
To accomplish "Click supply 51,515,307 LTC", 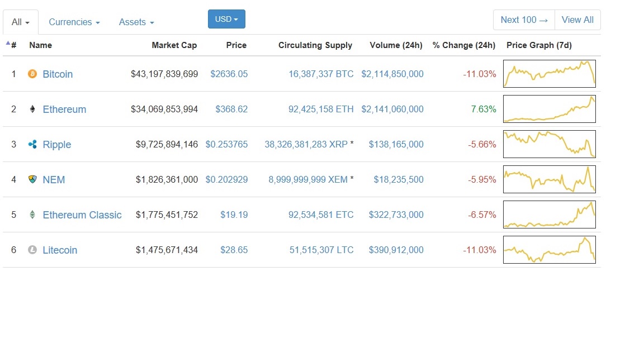I will [x=321, y=250].
